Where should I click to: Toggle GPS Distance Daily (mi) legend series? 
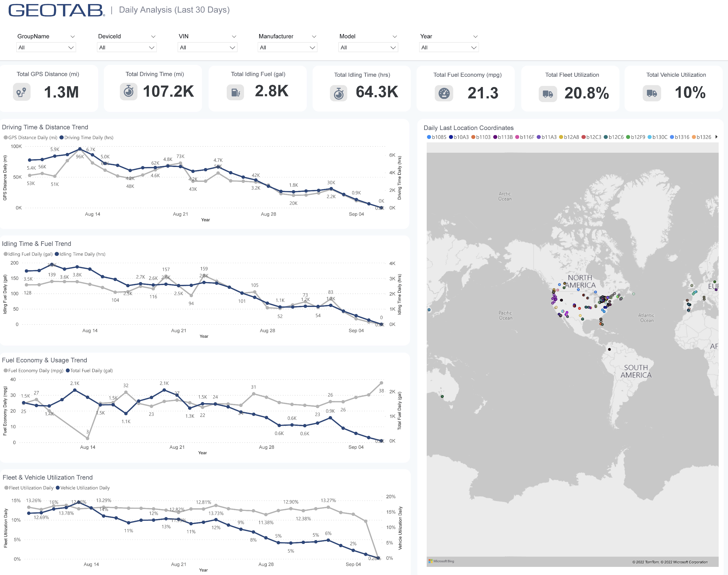point(30,137)
